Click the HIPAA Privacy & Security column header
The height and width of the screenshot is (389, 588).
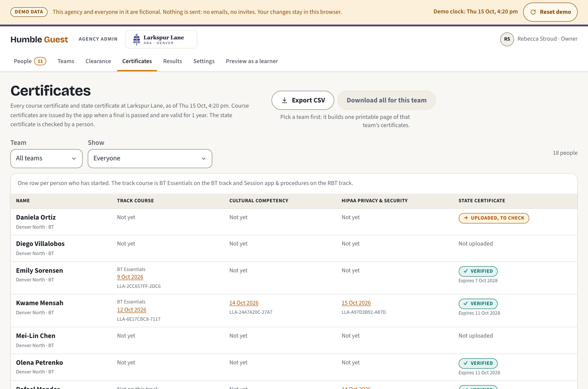click(x=374, y=201)
